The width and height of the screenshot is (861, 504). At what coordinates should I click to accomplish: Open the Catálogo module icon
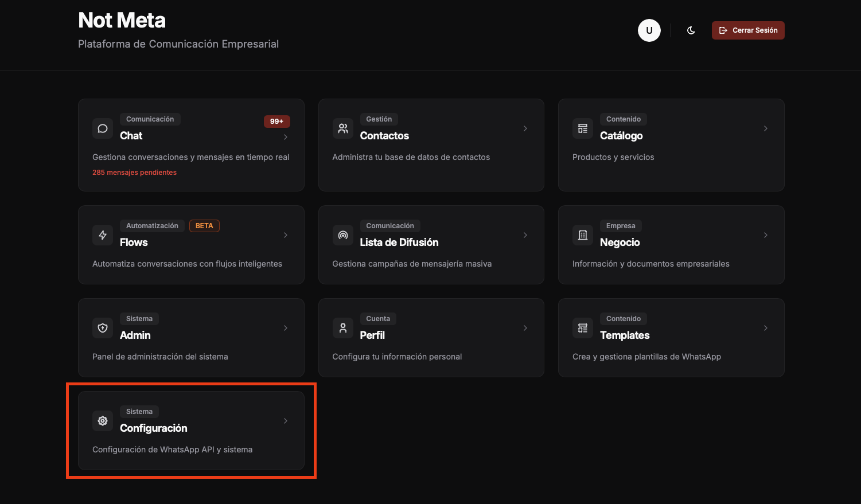[582, 128]
